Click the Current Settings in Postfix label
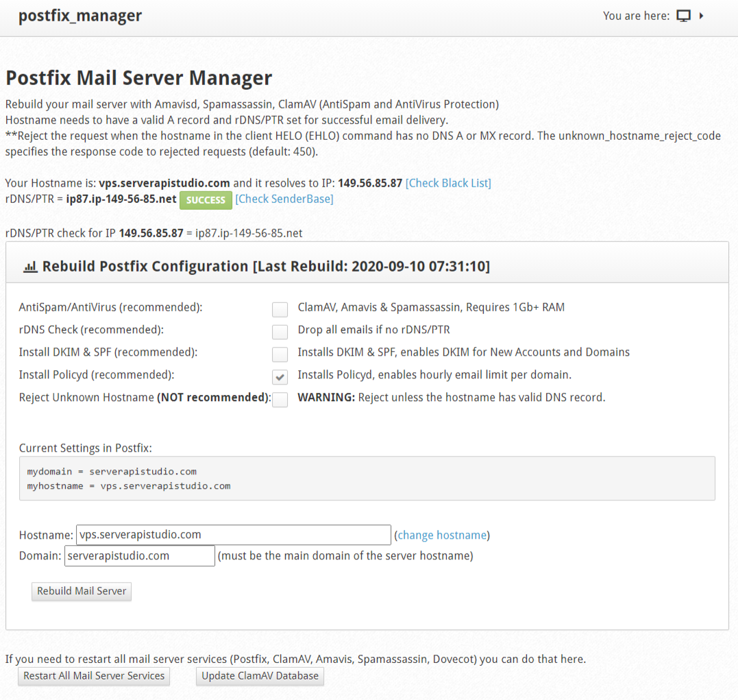Viewport: 738px width, 700px height. click(85, 448)
